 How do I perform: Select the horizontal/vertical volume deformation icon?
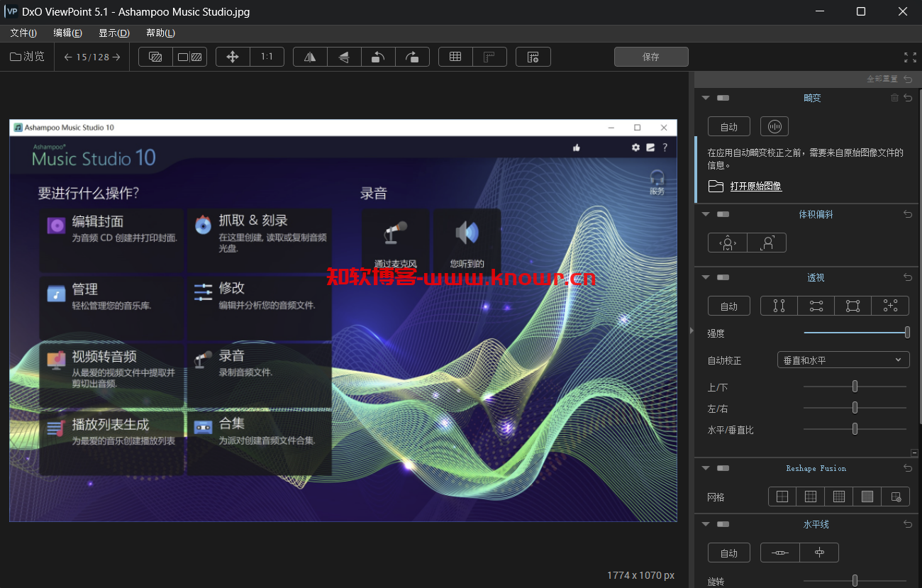[727, 243]
